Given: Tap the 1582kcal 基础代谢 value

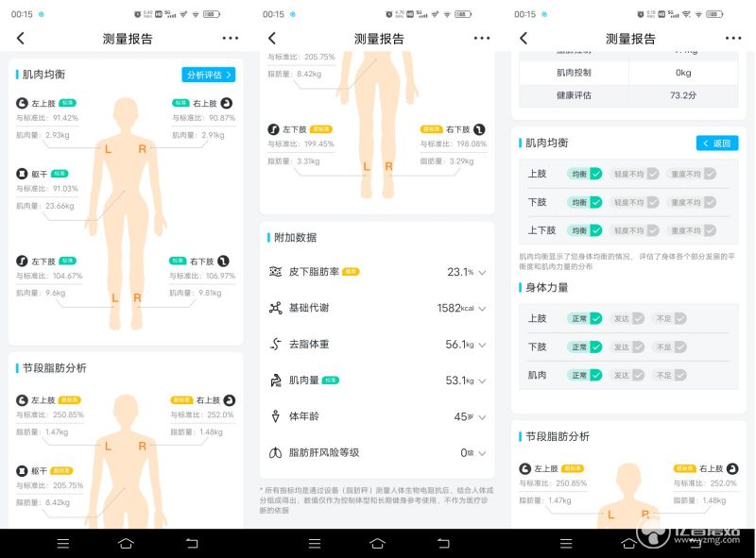Looking at the screenshot, I should [455, 308].
